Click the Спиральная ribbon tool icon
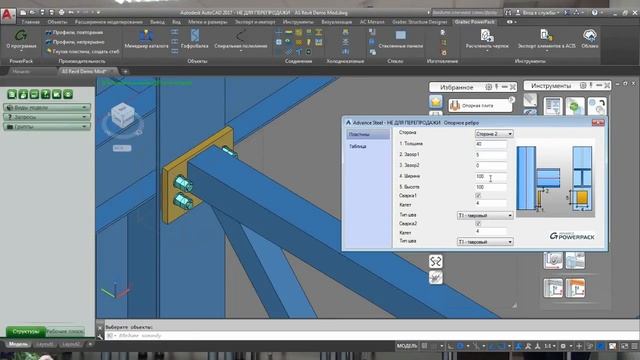 241,36
